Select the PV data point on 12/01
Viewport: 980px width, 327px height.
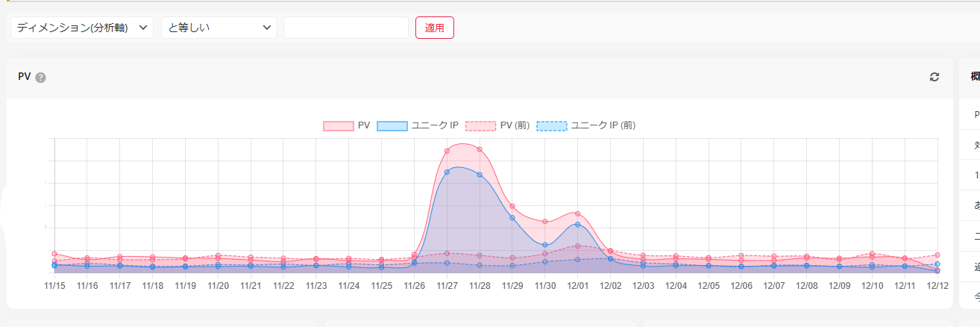pyautogui.click(x=578, y=214)
